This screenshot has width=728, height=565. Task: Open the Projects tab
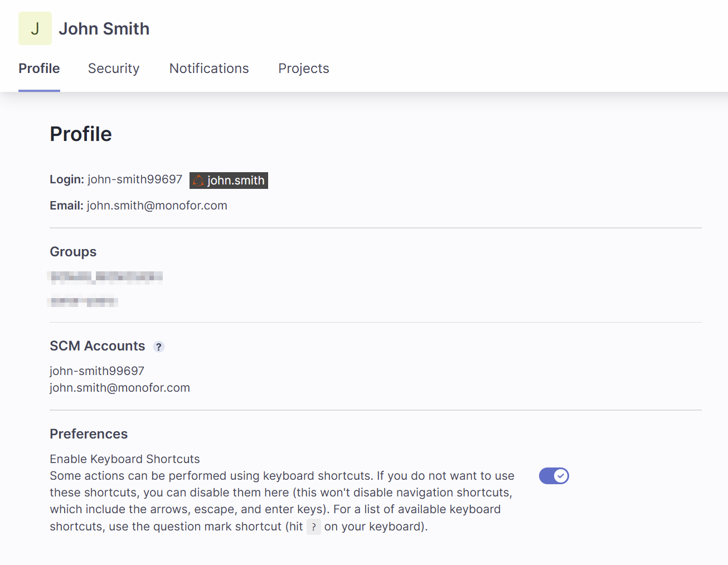pyautogui.click(x=304, y=69)
